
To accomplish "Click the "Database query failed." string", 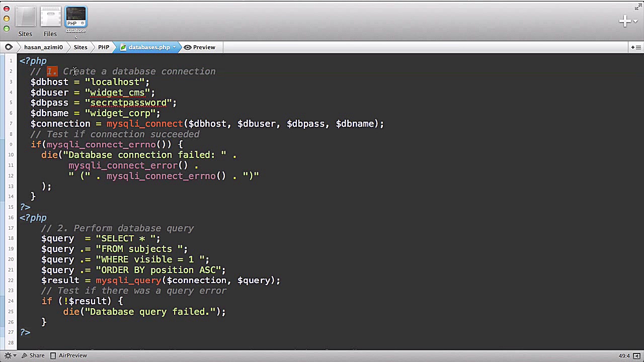I will (x=150, y=312).
